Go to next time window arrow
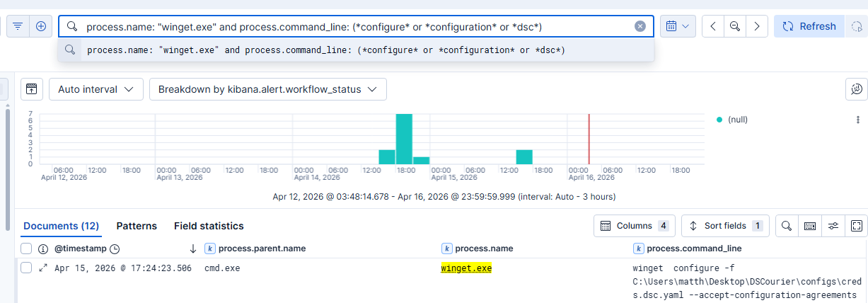 [x=757, y=26]
